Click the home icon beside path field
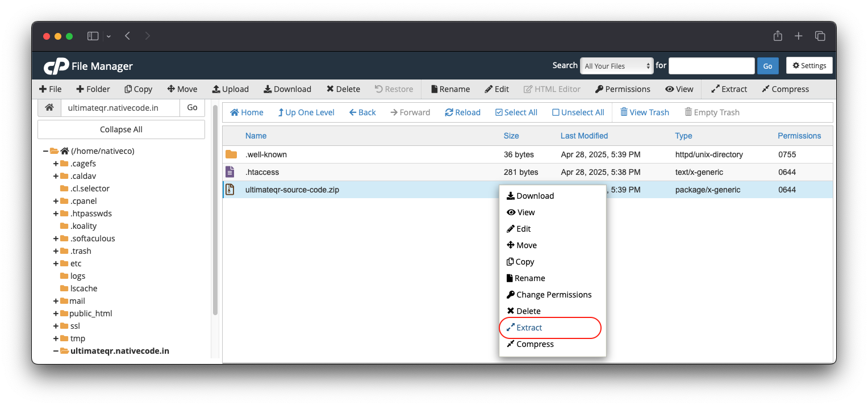This screenshot has height=406, width=868. pyautogui.click(x=49, y=107)
